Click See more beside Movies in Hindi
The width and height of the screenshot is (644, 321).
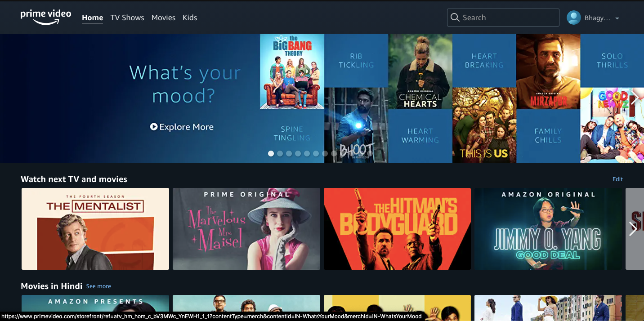[98, 286]
